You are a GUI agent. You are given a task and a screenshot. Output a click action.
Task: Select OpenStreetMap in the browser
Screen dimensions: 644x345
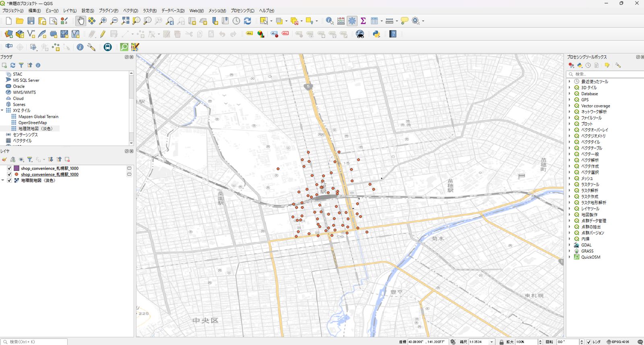(33, 123)
